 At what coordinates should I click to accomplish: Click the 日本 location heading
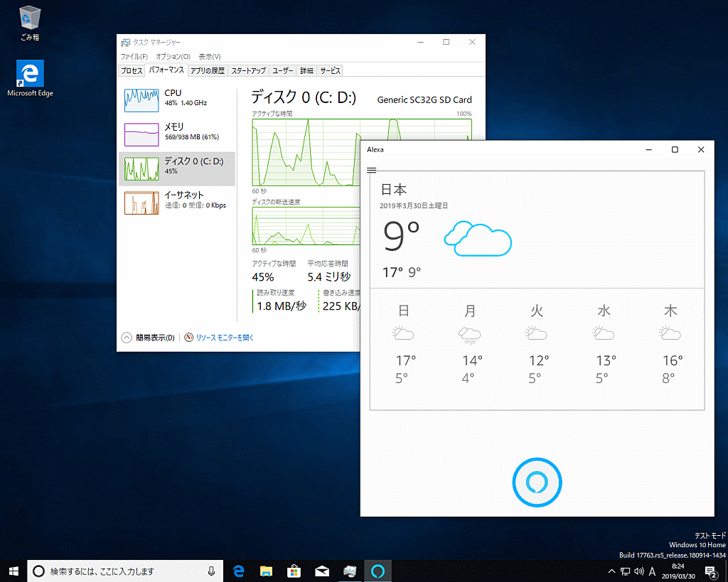(x=394, y=189)
